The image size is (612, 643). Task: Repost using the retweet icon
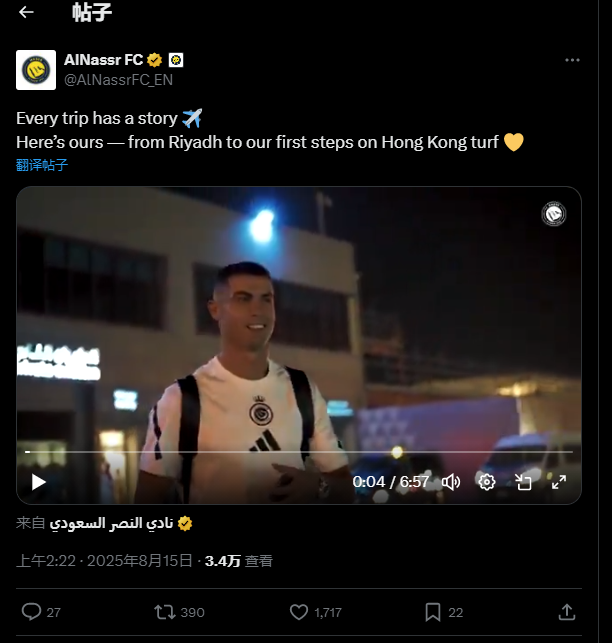click(165, 612)
